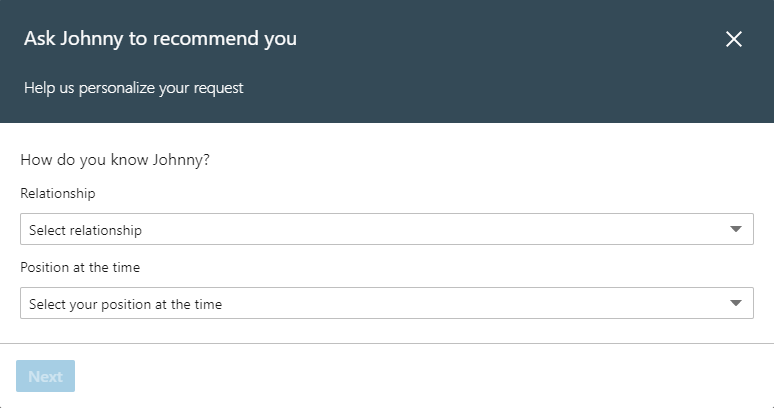Image resolution: width=774 pixels, height=408 pixels.
Task: Click the "Position at the time" label
Action: tap(78, 267)
